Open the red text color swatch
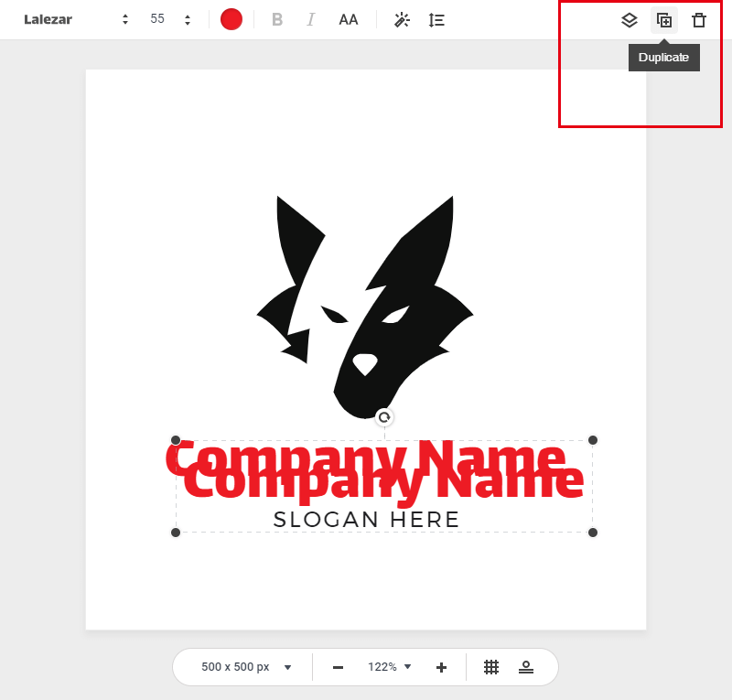Image resolution: width=732 pixels, height=700 pixels. [x=231, y=20]
